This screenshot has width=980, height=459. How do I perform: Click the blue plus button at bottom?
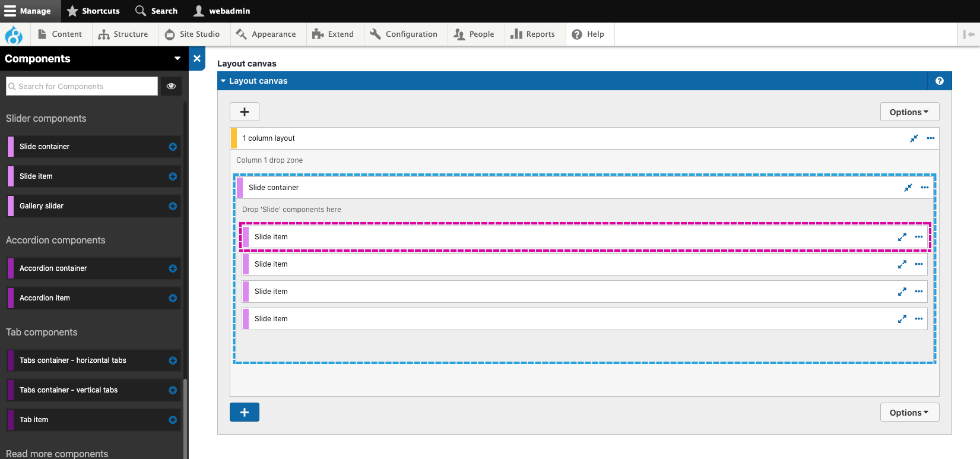[x=245, y=412]
